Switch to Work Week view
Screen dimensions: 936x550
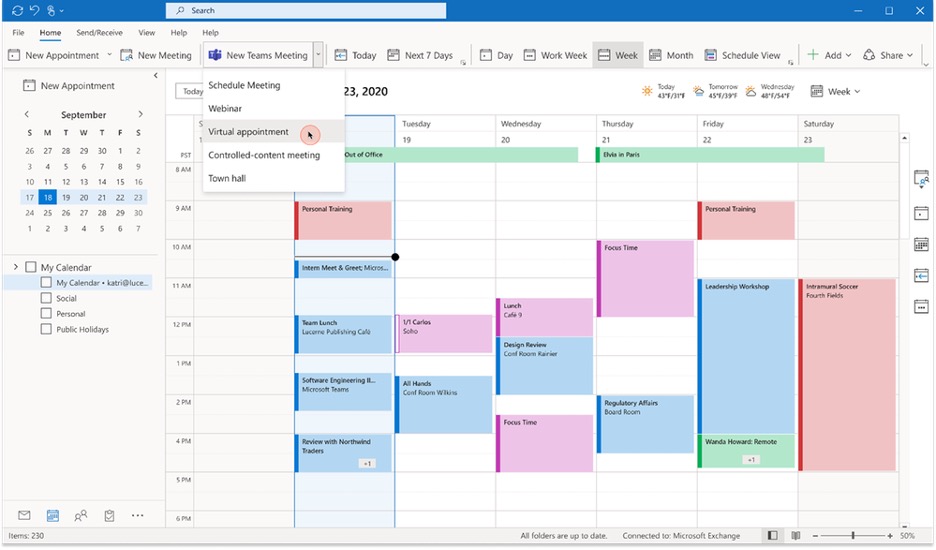coord(555,55)
